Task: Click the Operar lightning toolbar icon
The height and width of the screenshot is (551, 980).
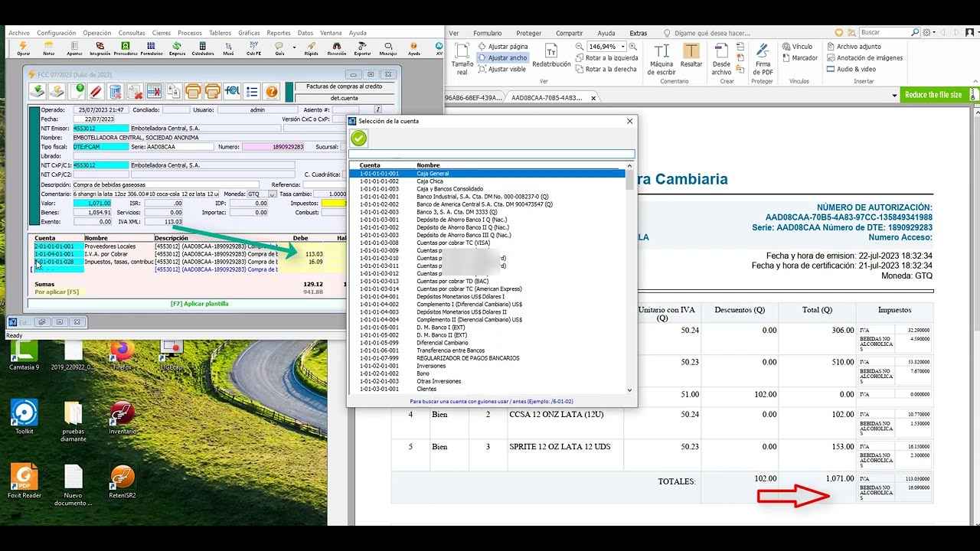Action: [x=24, y=48]
